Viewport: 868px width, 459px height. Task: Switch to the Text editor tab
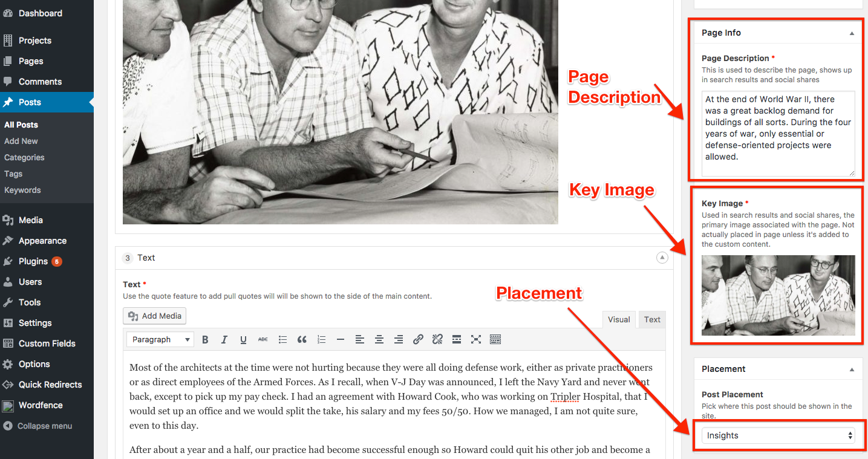(x=652, y=320)
